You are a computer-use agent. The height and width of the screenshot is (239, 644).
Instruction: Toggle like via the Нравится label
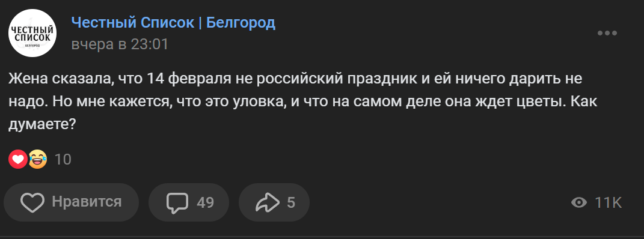click(x=87, y=202)
